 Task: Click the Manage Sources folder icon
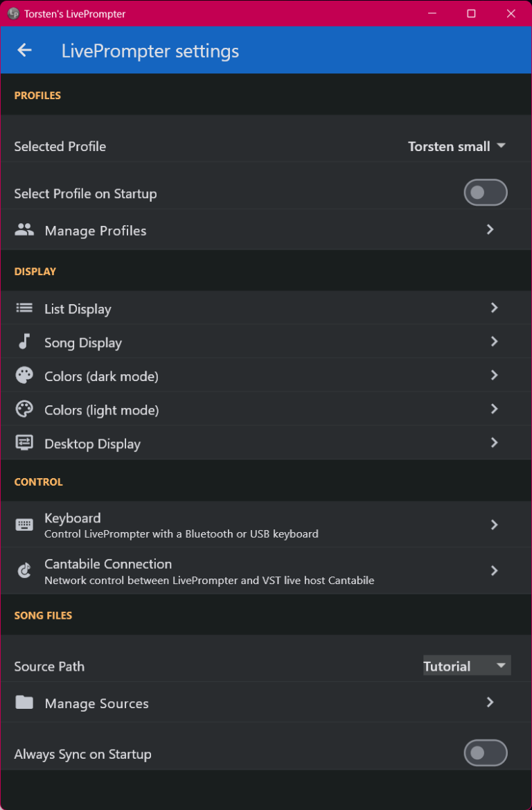point(24,702)
